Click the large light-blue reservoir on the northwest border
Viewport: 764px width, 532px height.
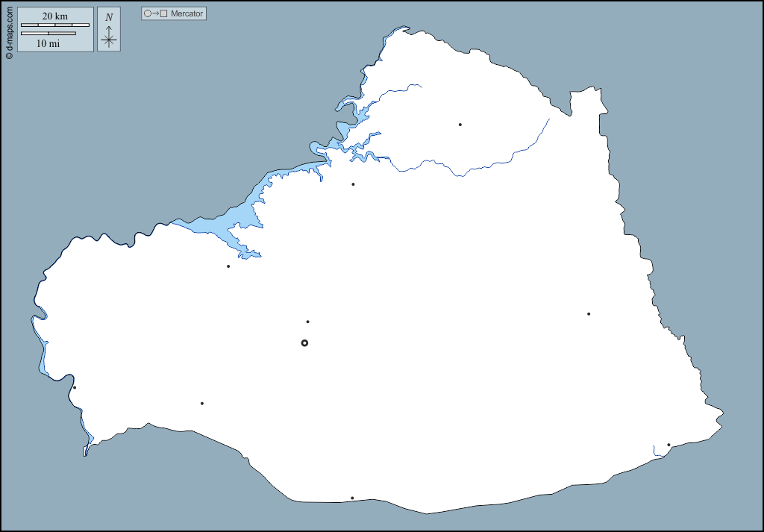234,219
